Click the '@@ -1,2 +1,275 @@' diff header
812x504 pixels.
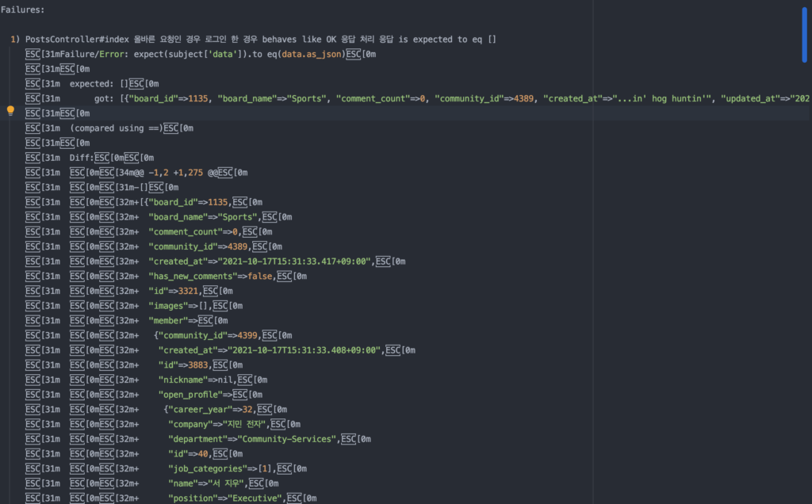point(136,173)
